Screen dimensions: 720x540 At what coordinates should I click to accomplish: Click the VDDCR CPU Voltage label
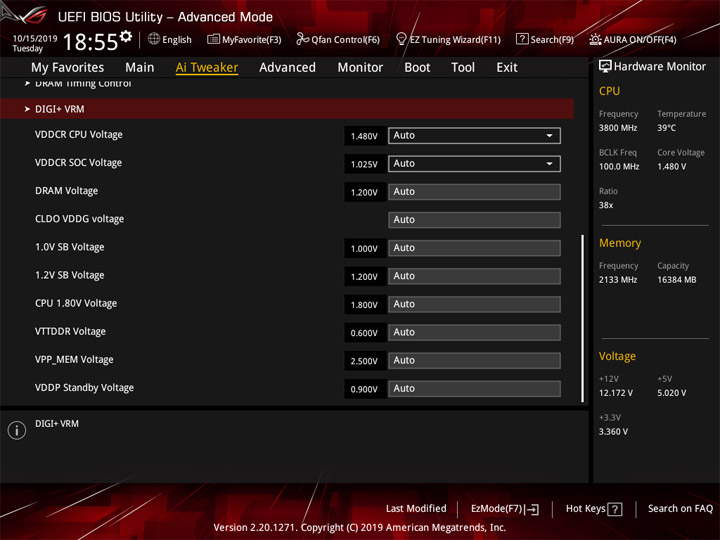click(79, 135)
